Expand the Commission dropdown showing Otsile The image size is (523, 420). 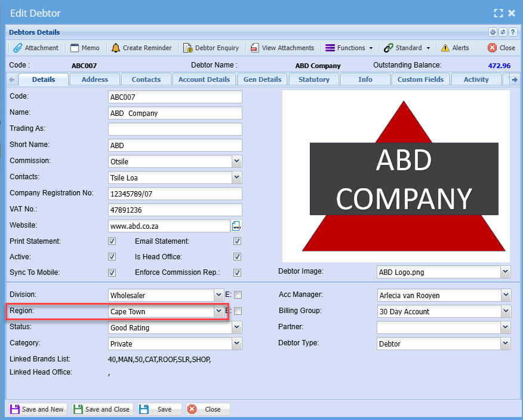[x=236, y=161]
